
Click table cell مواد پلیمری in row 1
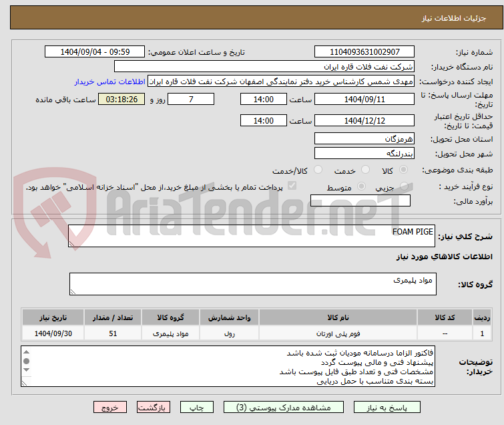point(170,333)
